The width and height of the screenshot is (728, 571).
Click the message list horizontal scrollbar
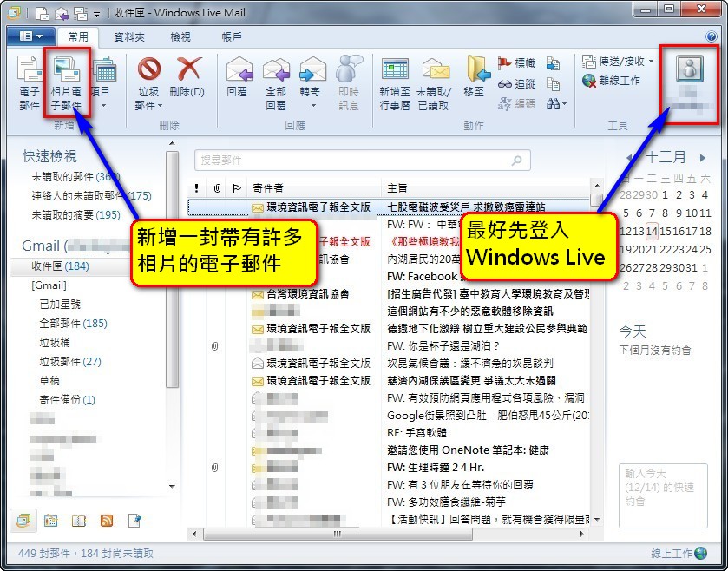click(338, 534)
